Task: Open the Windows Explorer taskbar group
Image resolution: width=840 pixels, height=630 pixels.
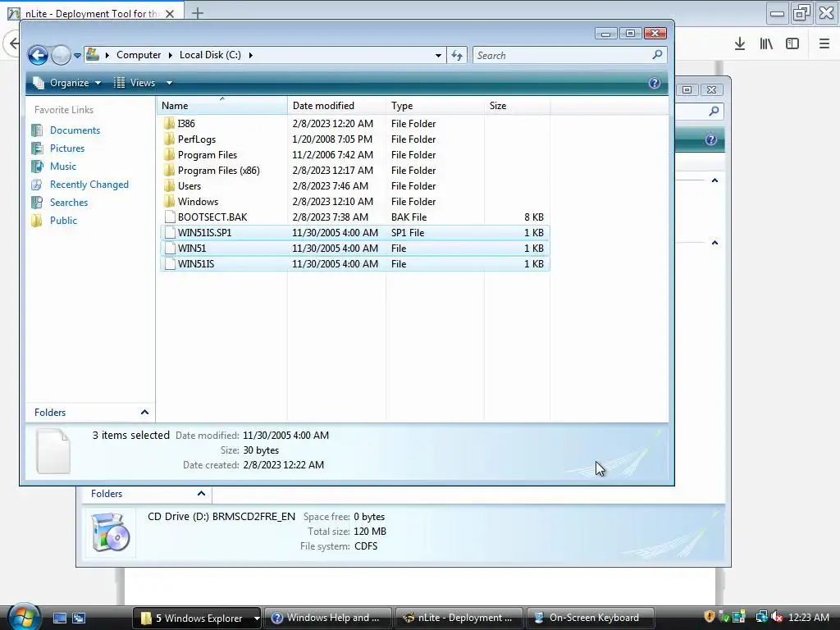Action: point(197,619)
